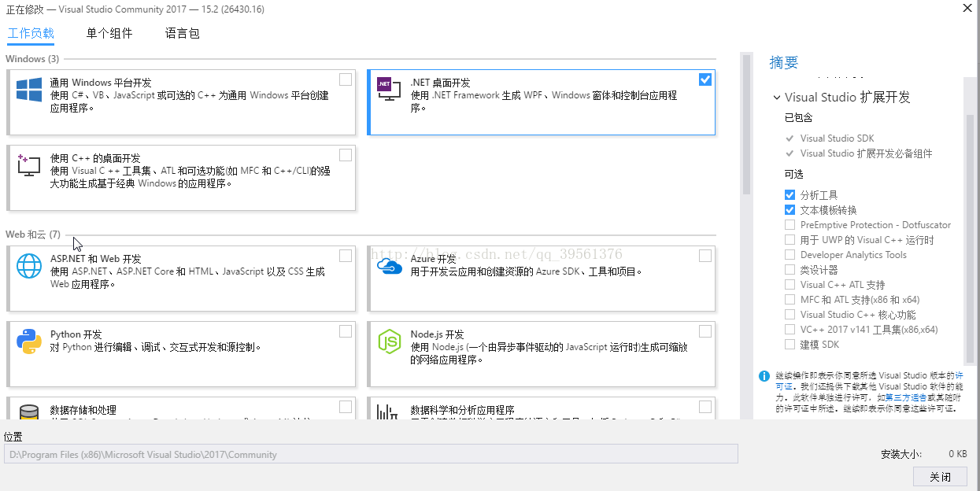This screenshot has width=980, height=491.
Task: Click the 数据存储和处理 title text
Action: (83, 410)
